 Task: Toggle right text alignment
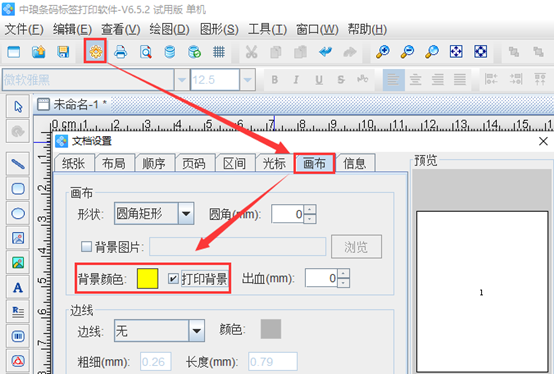click(x=437, y=79)
